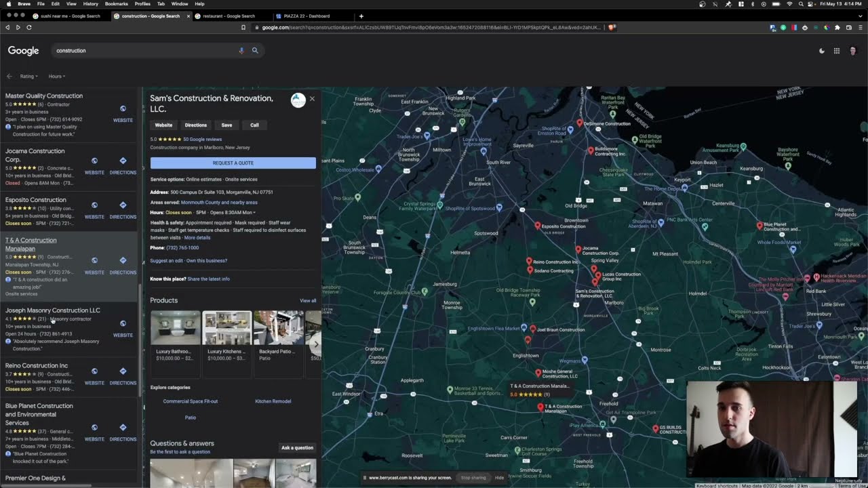868x488 pixels.
Task: Click the Joel Braun Construction map pin
Action: pos(532,329)
